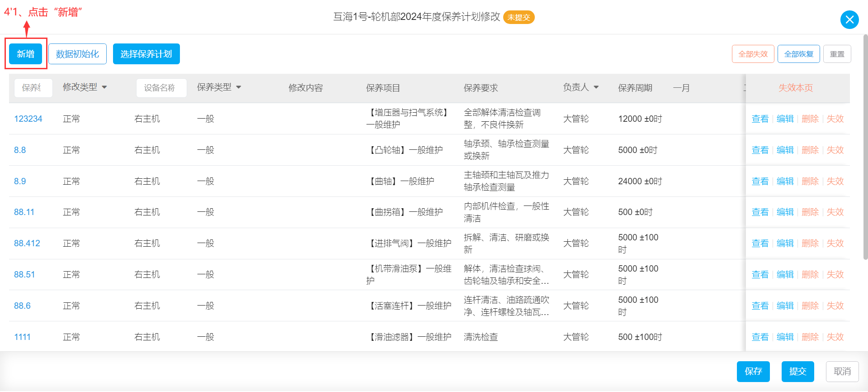Click 查看 for row 1111

(760, 337)
